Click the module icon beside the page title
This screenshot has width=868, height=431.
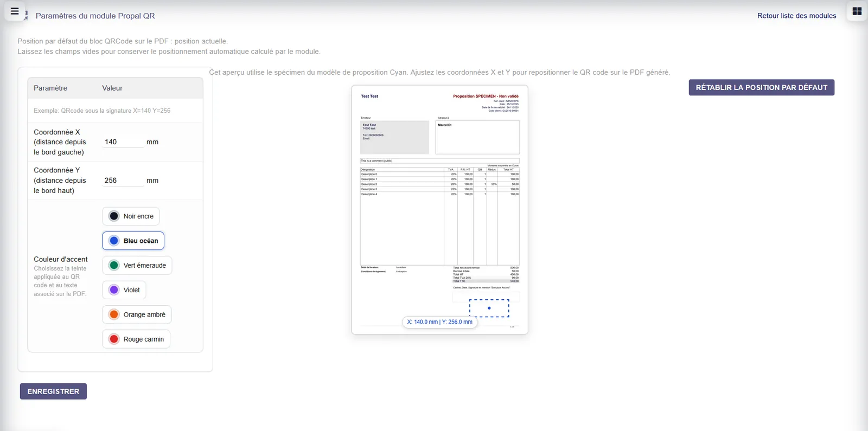coord(26,16)
